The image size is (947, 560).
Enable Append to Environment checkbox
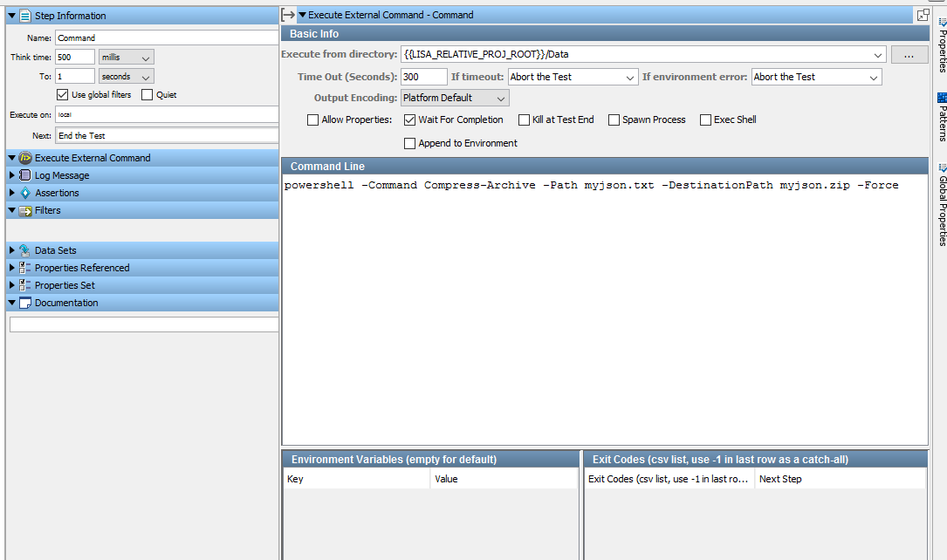[409, 144]
